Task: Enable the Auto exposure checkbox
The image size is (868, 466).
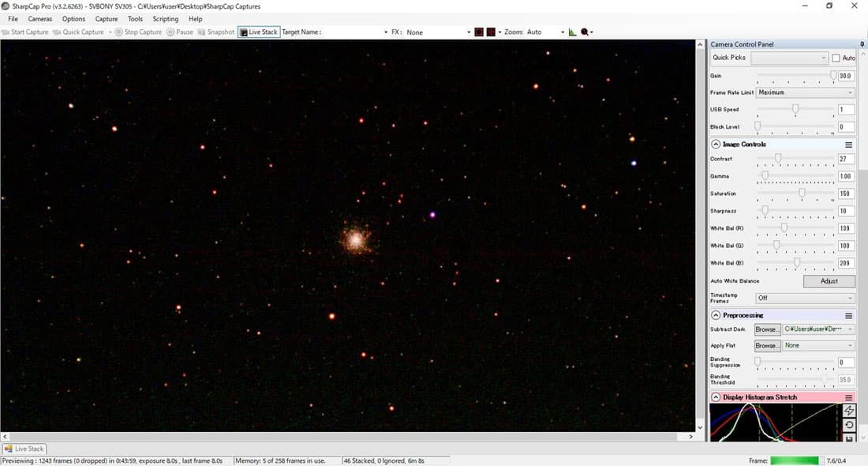Action: [836, 58]
